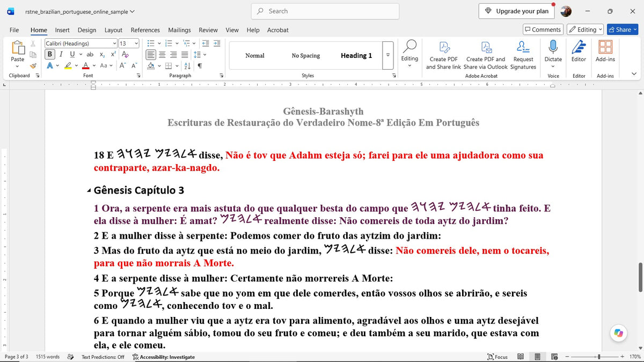Open the Dictate microphone tool
Image resolution: width=644 pixels, height=362 pixels.
pos(553,53)
